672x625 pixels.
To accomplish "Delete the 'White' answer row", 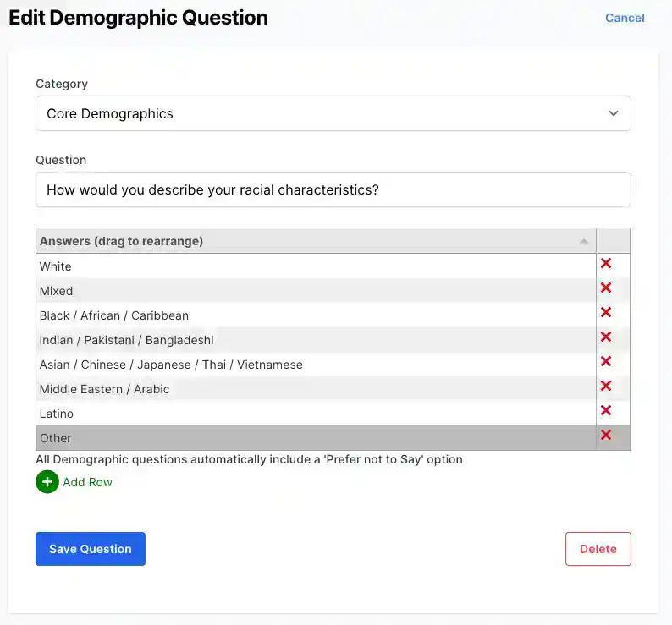I will pyautogui.click(x=606, y=264).
